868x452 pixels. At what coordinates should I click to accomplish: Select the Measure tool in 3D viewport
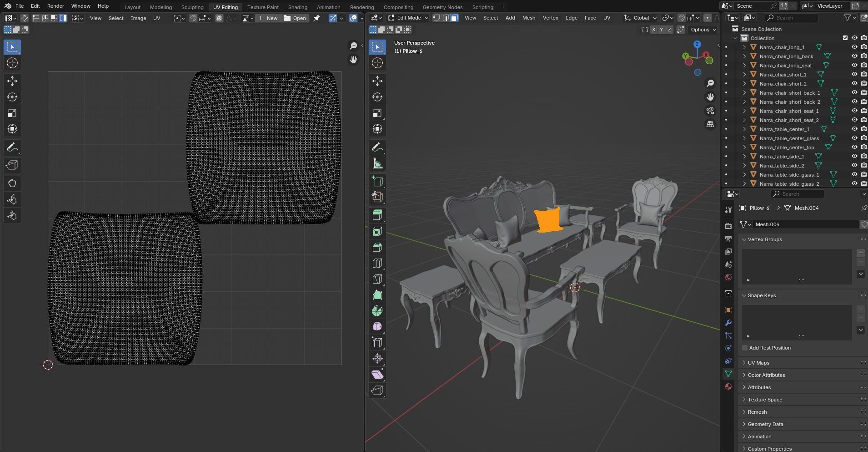tap(377, 163)
